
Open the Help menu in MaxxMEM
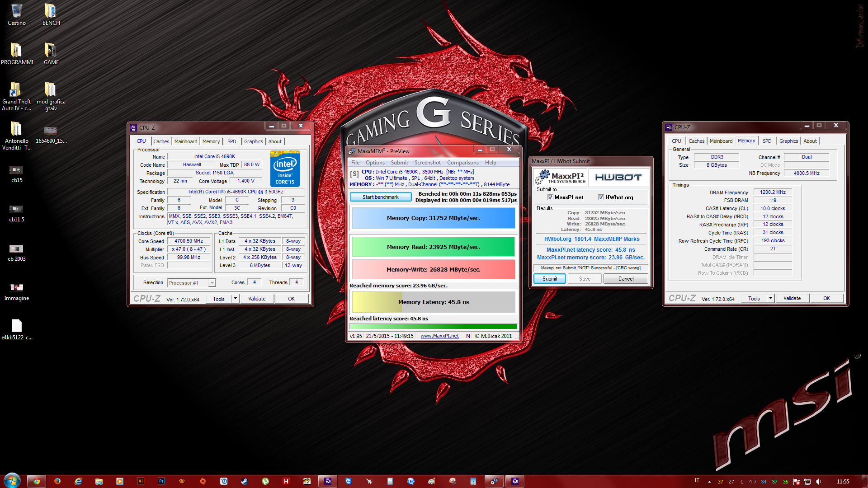tap(491, 163)
